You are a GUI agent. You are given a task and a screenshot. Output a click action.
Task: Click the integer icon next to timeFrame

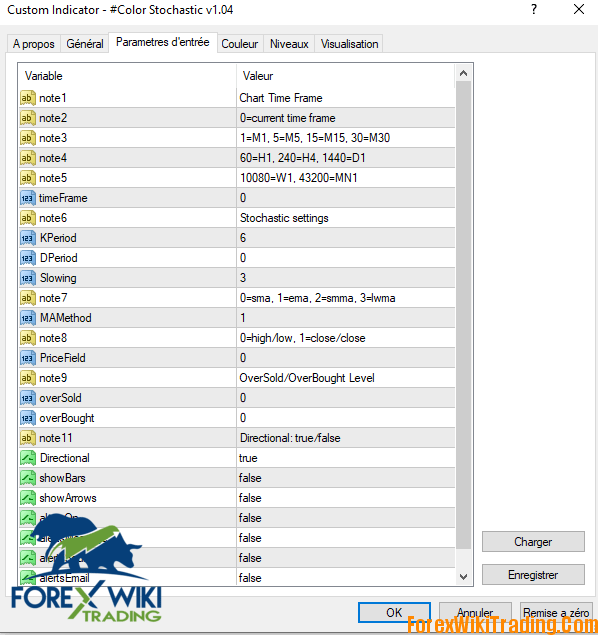[x=28, y=198]
